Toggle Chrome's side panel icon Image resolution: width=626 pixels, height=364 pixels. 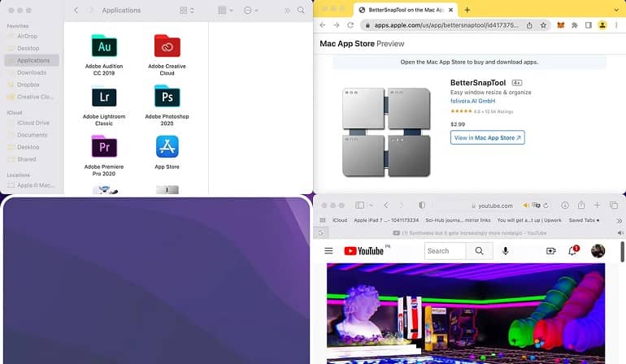pyautogui.click(x=589, y=25)
